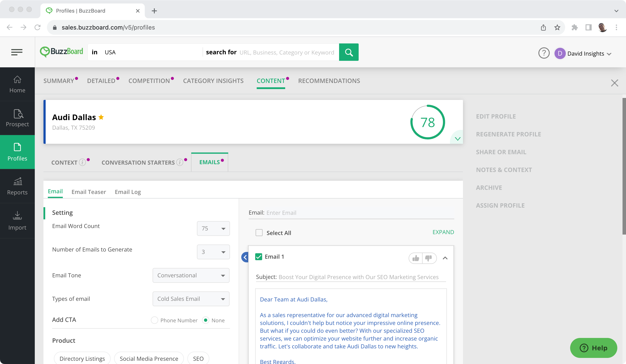Open browser tab list chevron
The height and width of the screenshot is (364, 626).
(x=616, y=11)
